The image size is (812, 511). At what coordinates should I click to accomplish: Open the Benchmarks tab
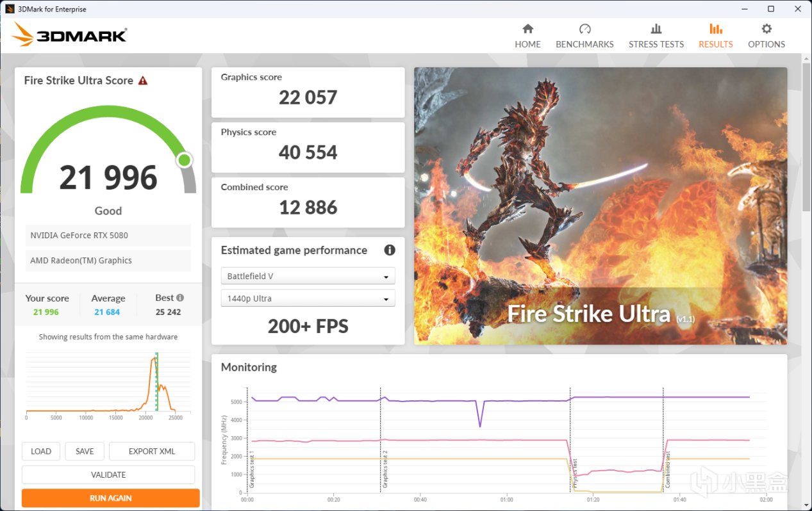584,36
